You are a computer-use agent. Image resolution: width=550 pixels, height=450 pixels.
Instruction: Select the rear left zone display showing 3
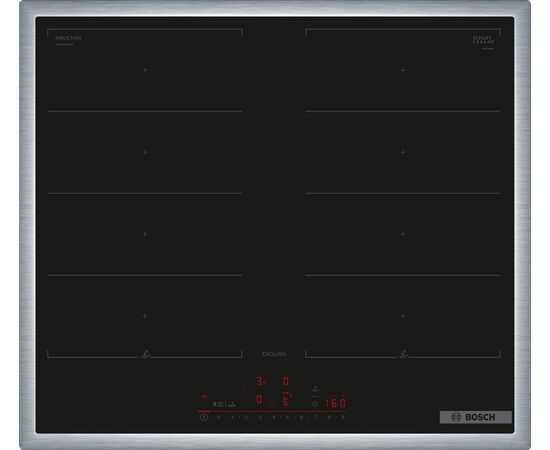pos(261,382)
